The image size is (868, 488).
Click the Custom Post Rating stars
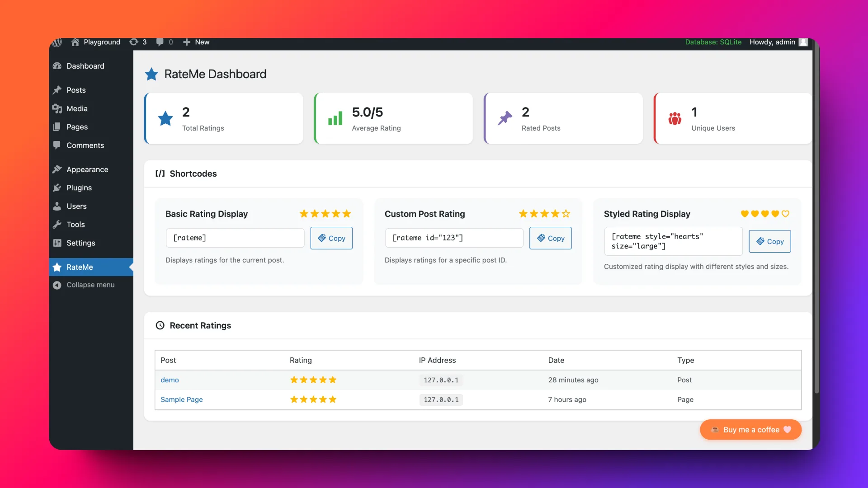(x=544, y=214)
